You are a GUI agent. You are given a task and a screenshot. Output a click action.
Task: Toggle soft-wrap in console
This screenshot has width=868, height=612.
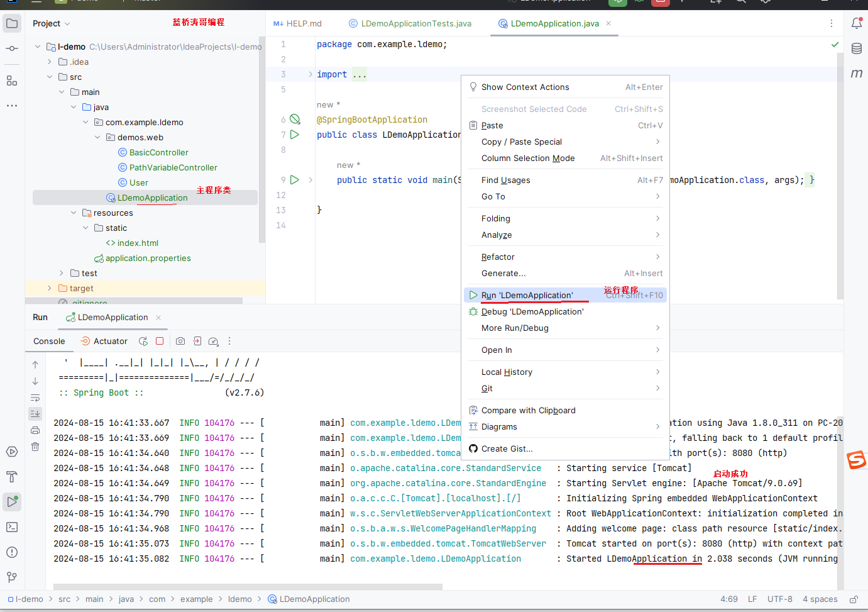coord(35,398)
